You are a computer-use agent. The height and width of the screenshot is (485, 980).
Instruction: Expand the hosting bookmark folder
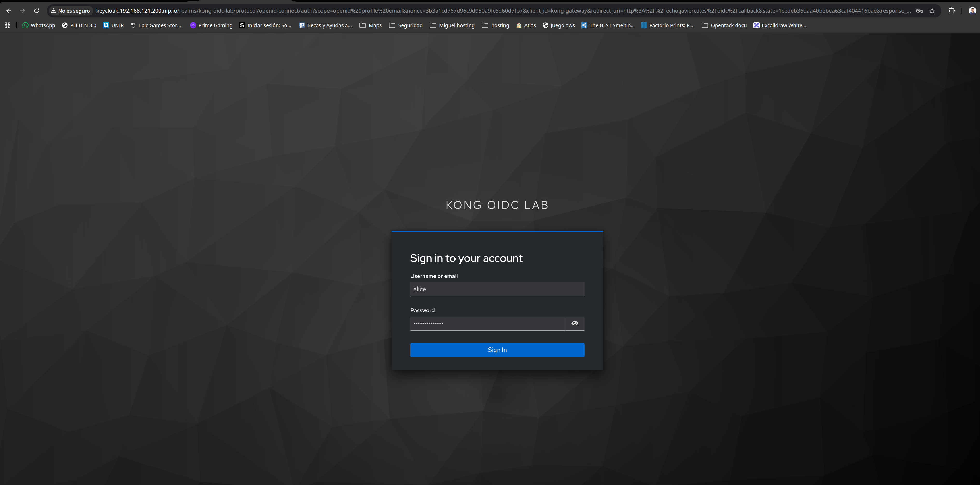click(495, 25)
